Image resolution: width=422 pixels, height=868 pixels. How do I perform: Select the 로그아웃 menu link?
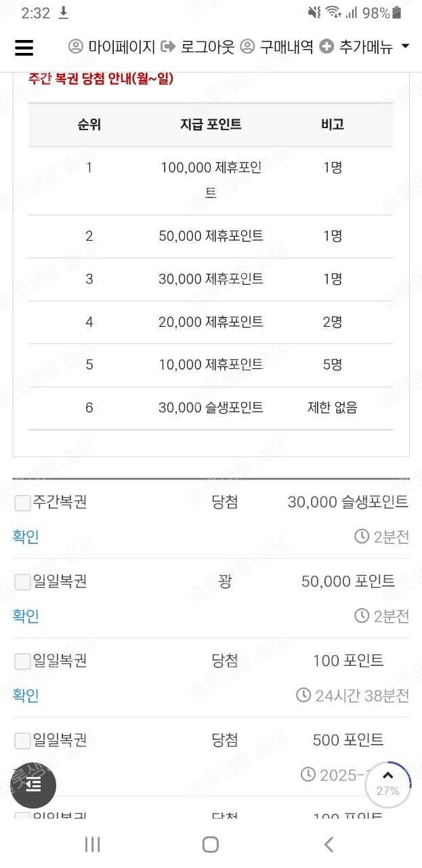[207, 47]
